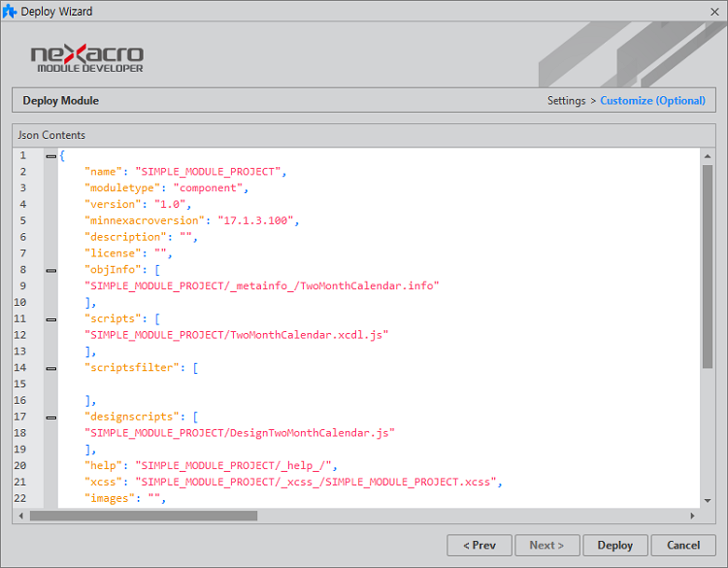Viewport: 728px width, 568px height.
Task: Click the vertical scrollbar thumb
Action: pos(708,267)
